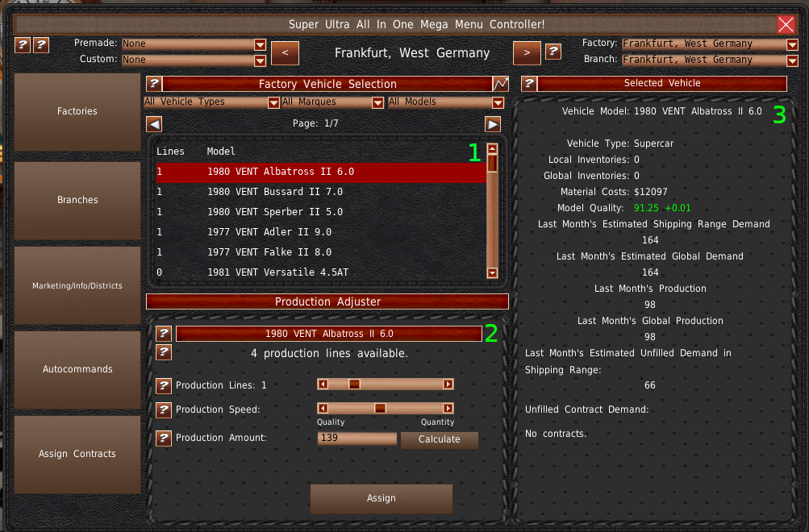Go to next vehicle list page arrow

(493, 124)
